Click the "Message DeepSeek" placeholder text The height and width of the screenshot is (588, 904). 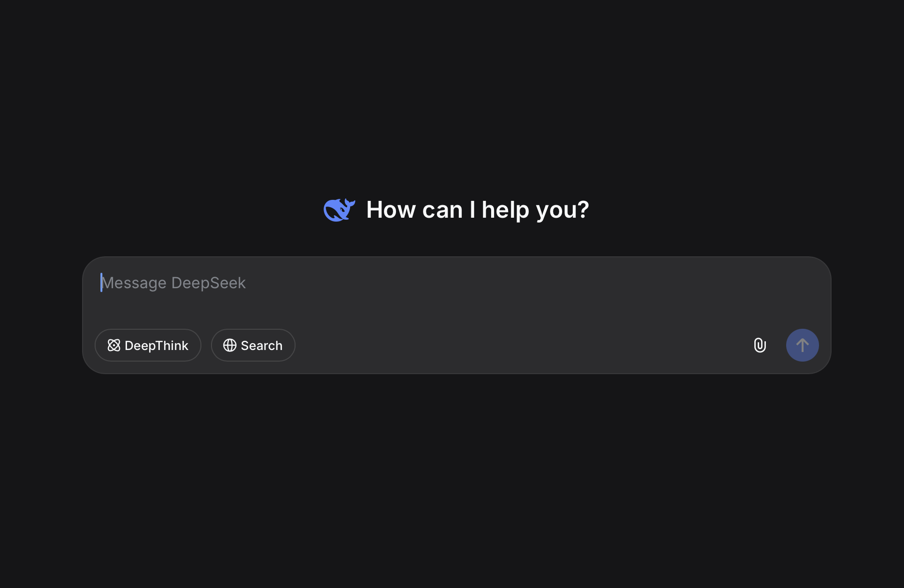[174, 283]
